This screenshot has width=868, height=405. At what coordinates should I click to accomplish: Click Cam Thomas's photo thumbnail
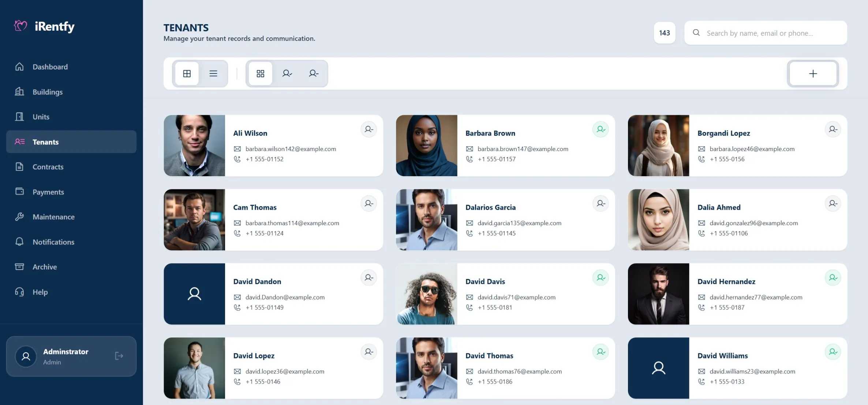coord(194,220)
